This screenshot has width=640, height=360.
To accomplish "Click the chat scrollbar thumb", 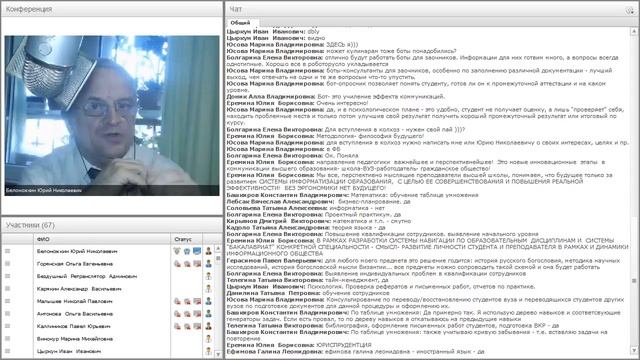I will pos(633,281).
